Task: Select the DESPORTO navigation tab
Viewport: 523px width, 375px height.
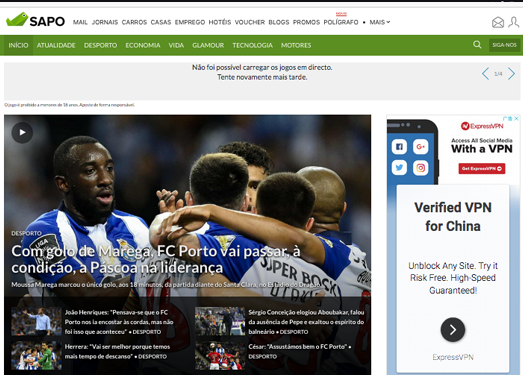Action: coord(100,45)
